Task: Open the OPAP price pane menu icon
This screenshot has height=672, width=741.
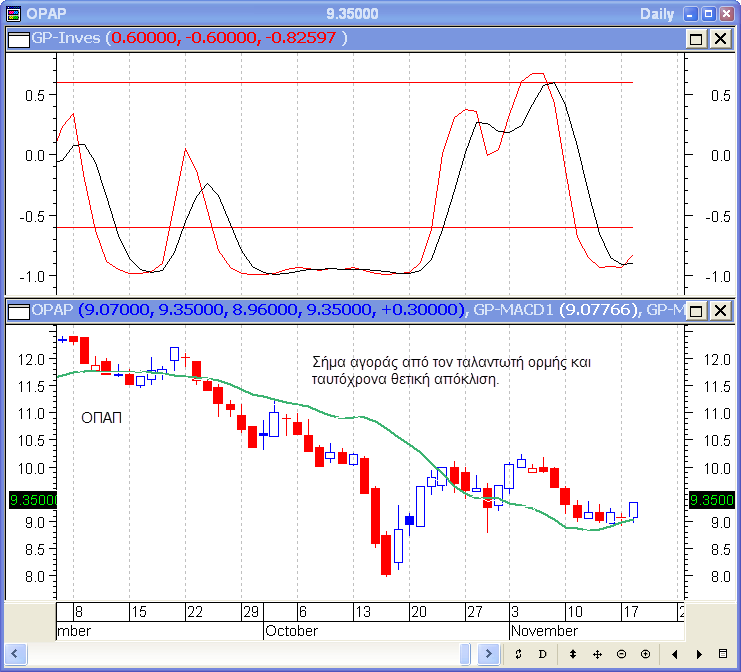Action: pos(17,311)
